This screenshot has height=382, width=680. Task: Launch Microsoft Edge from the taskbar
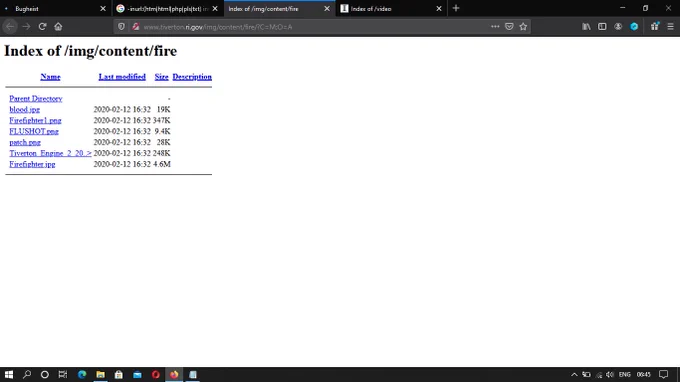(x=82, y=375)
